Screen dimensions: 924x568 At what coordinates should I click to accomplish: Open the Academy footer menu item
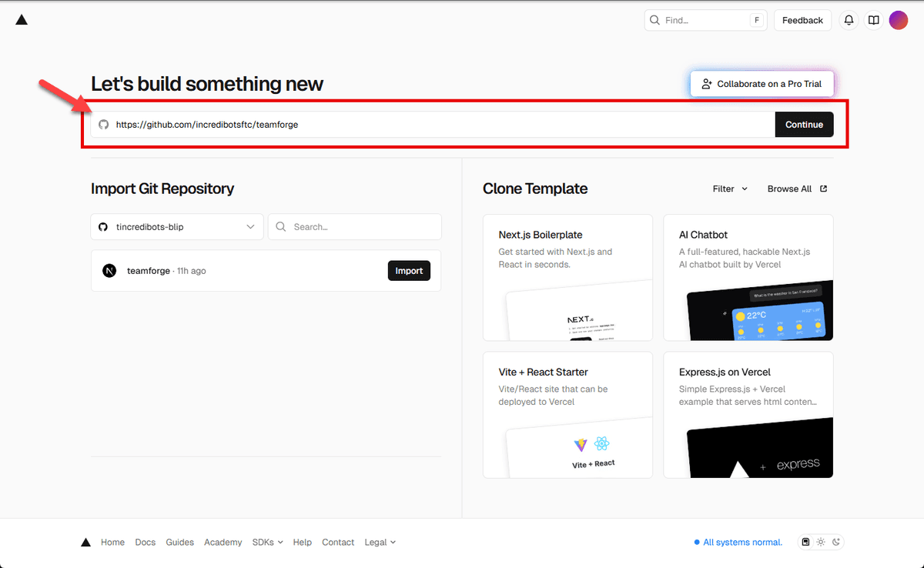223,542
